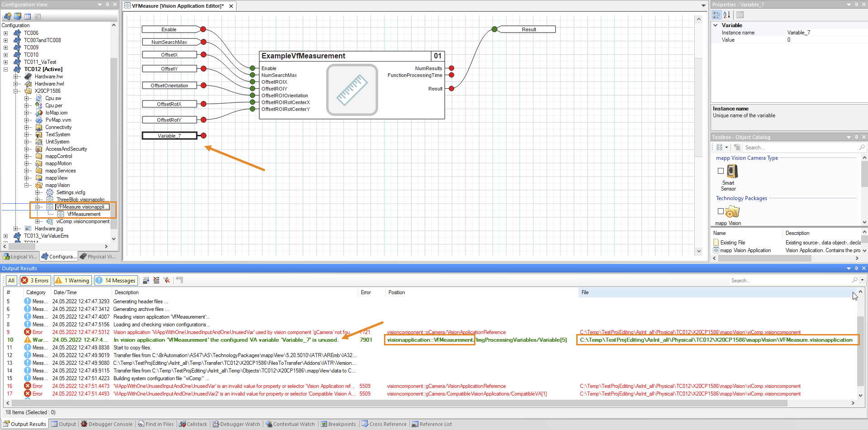Viewport: 868px width, 430px height.
Task: Click the warning icon in row 10
Action: 28,340
